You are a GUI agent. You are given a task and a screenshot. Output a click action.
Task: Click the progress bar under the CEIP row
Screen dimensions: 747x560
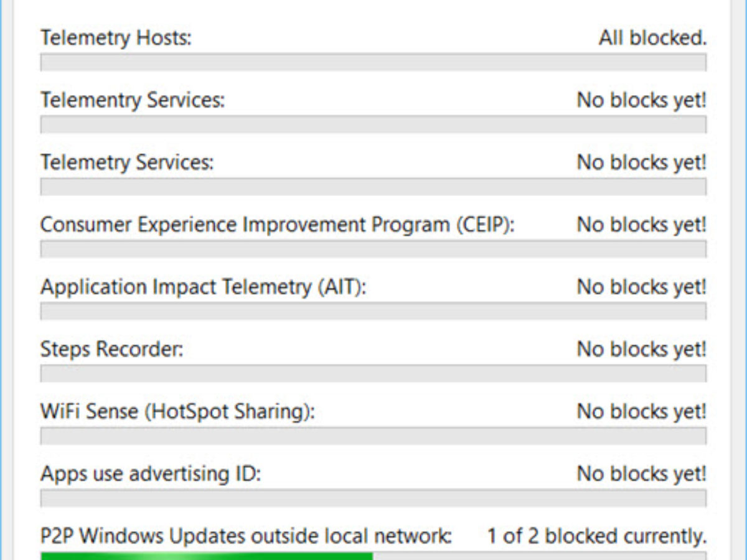tap(373, 249)
